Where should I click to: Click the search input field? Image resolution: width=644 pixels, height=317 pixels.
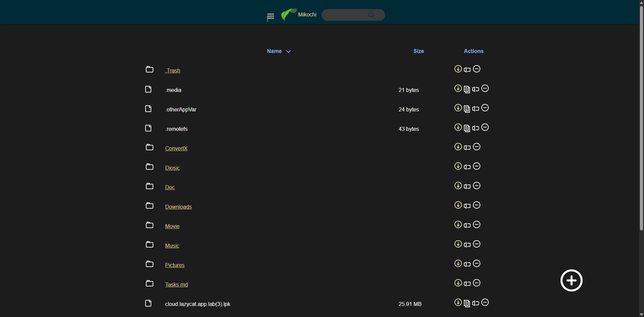pyautogui.click(x=345, y=15)
